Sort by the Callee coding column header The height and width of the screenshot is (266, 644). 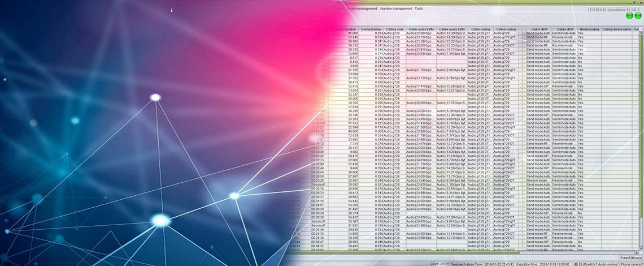506,29
